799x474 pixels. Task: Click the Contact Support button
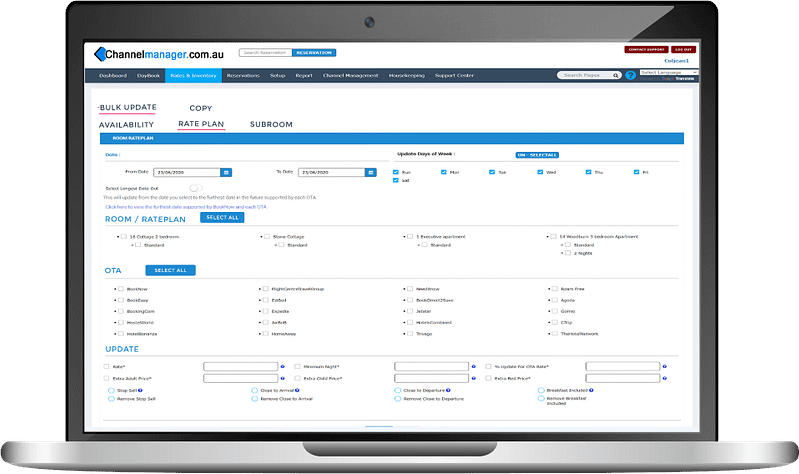[646, 49]
